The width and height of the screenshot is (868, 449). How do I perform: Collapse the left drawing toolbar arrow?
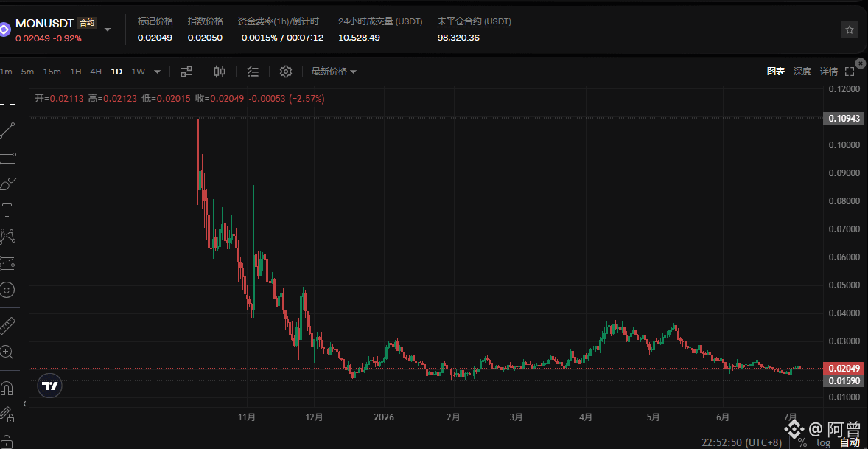24,404
